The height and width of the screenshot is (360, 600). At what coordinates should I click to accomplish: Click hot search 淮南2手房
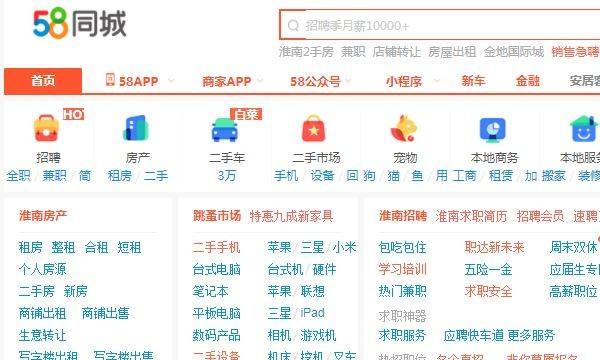point(306,52)
